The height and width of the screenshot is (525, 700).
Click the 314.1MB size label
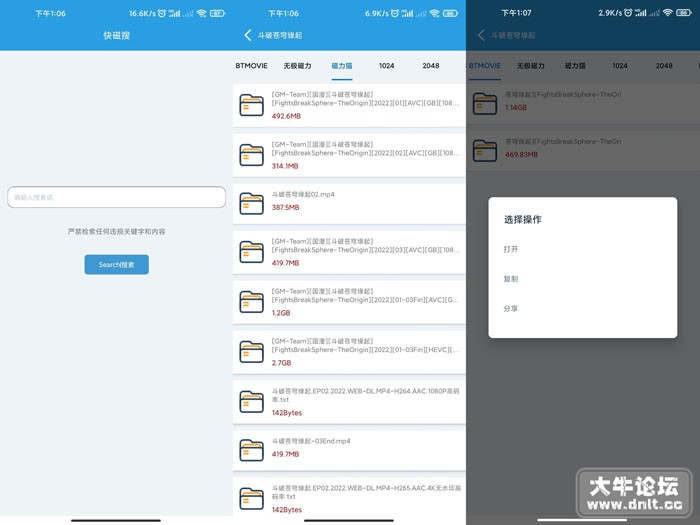285,166
